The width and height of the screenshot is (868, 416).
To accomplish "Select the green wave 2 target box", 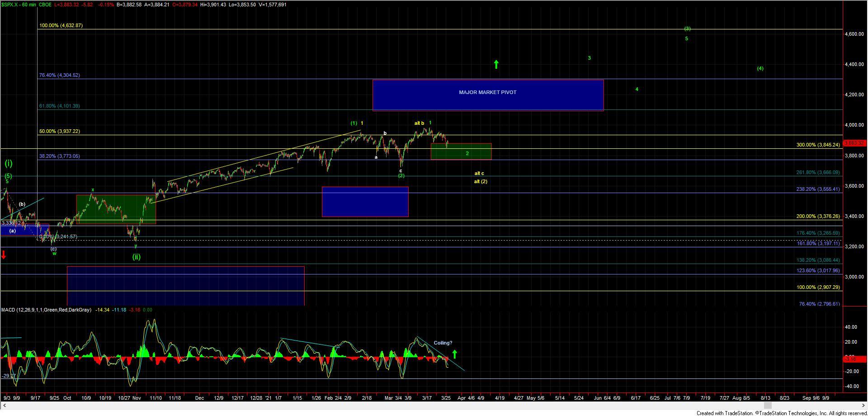I will (x=461, y=151).
